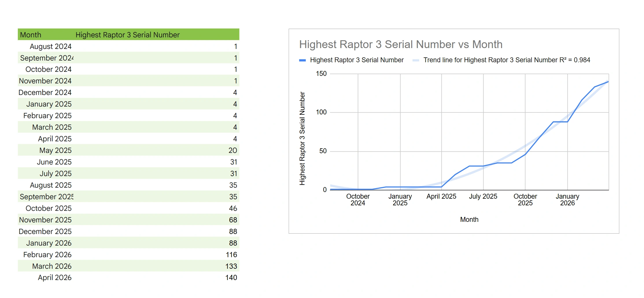Screen dimensions: 644x298
Task: Click the horizontal axis title Month below chart
Action: click(x=469, y=220)
